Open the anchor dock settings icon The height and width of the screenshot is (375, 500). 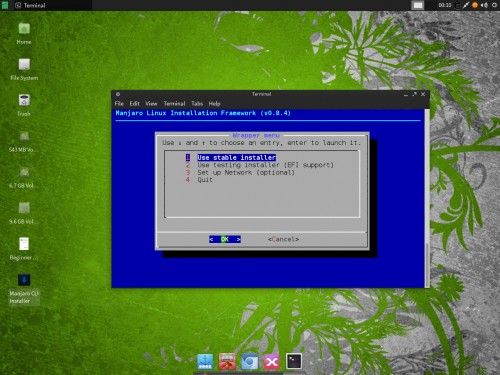(205, 361)
